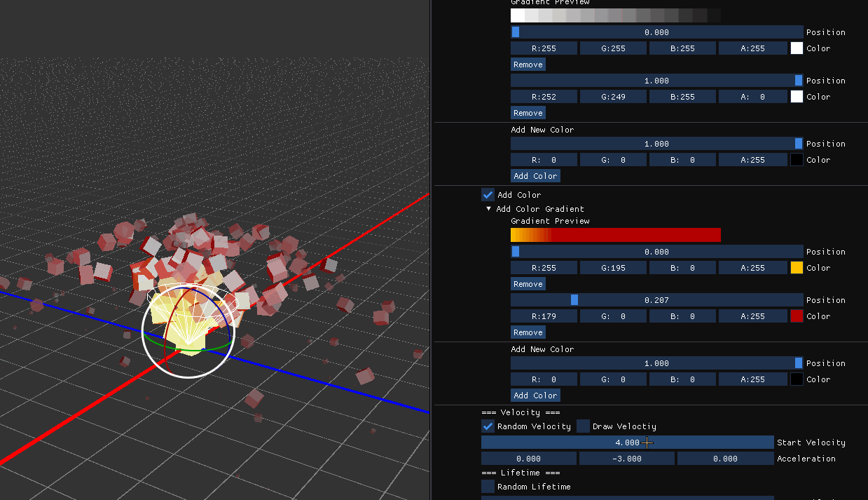Click the 0.207 Position slider
The image size is (868, 500).
pyautogui.click(x=656, y=300)
